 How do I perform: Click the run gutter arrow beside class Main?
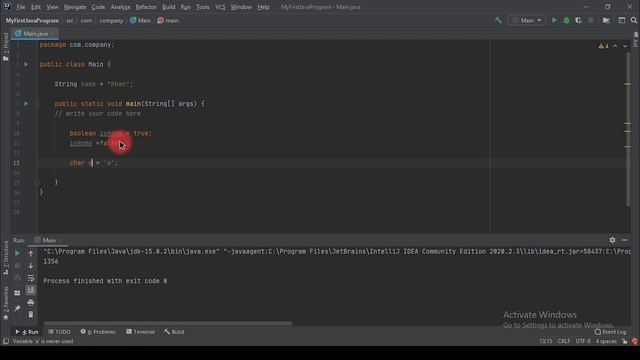tap(26, 64)
